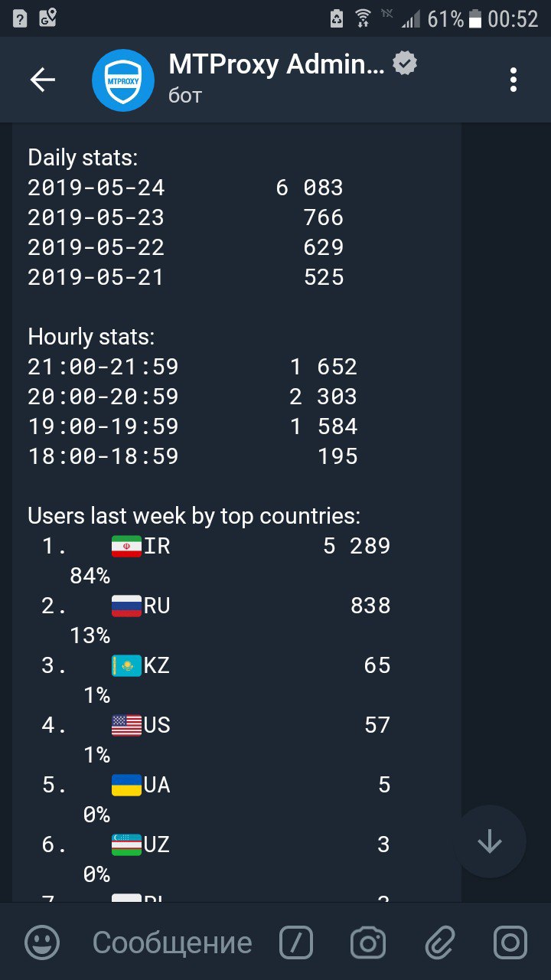
Task: Open the bot commands slash button
Action: (296, 942)
